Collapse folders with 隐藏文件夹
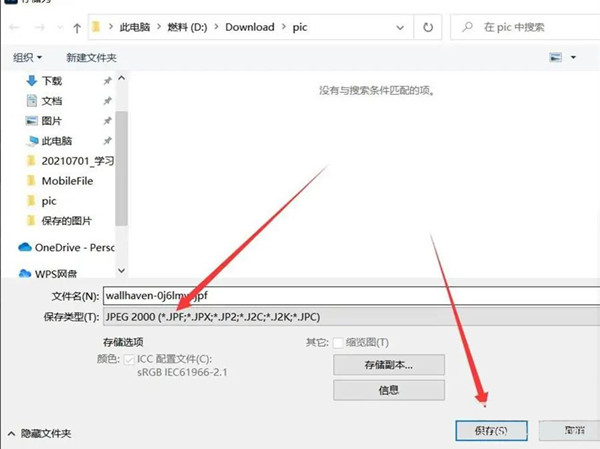The width and height of the screenshot is (600, 449). (40, 433)
